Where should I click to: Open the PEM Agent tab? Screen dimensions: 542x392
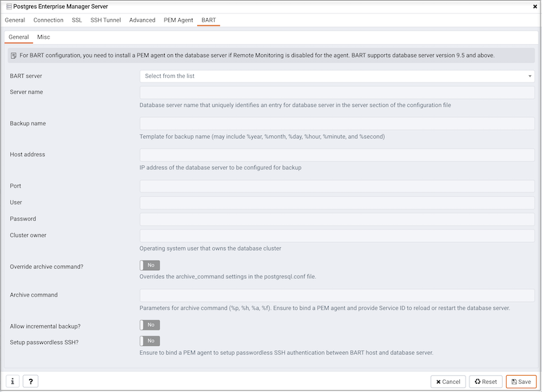[178, 20]
